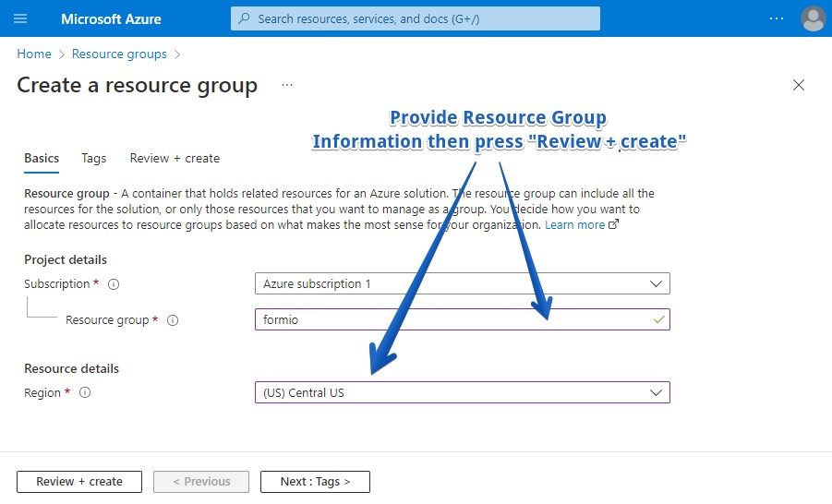Screen dimensions: 832x504
Task: Click the Previous button
Action: [x=200, y=482]
